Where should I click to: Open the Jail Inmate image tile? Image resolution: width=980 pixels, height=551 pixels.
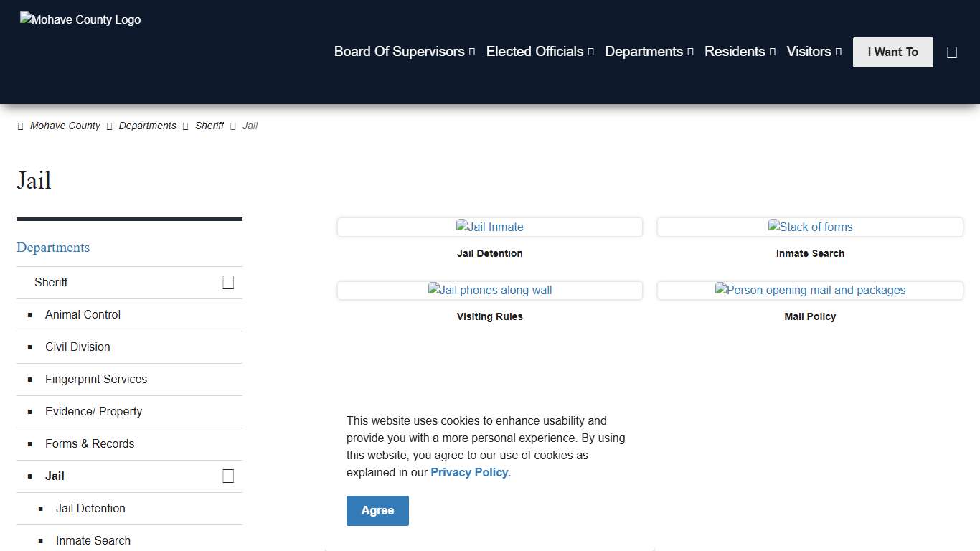(490, 227)
